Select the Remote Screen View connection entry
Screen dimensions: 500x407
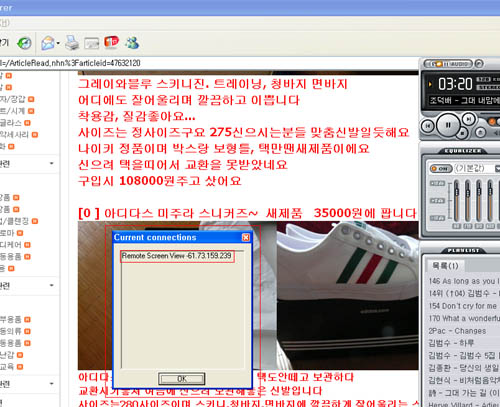pos(177,256)
